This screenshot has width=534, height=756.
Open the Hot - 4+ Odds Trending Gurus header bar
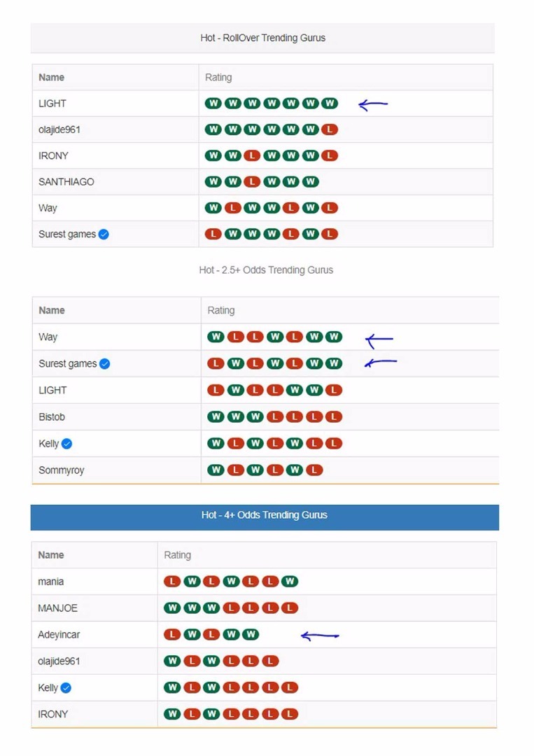pos(265,517)
